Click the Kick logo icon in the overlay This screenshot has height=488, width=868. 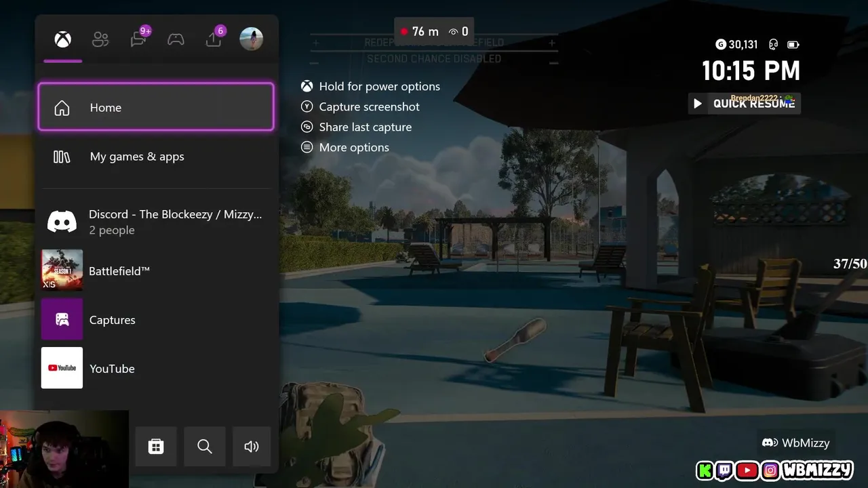click(705, 470)
